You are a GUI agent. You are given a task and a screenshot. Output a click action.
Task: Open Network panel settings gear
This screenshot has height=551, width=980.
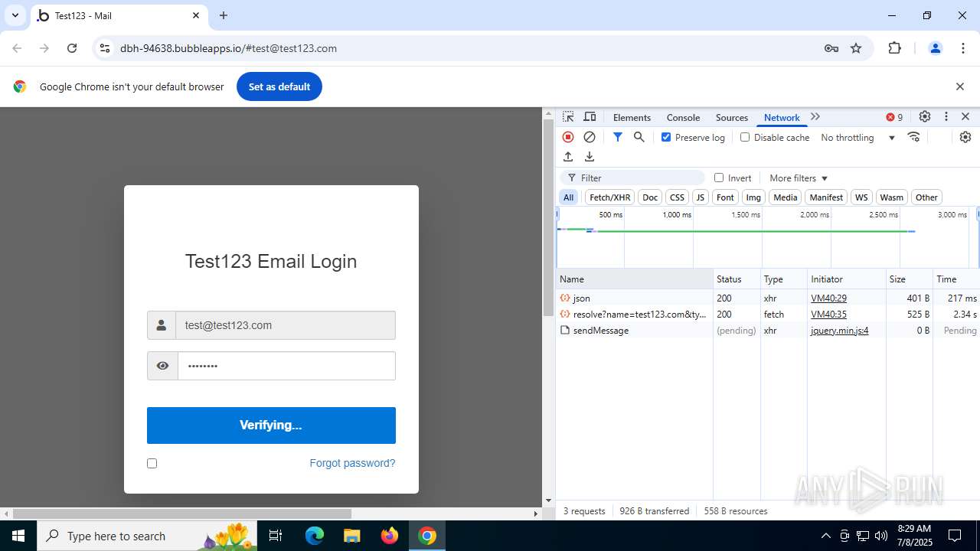965,137
